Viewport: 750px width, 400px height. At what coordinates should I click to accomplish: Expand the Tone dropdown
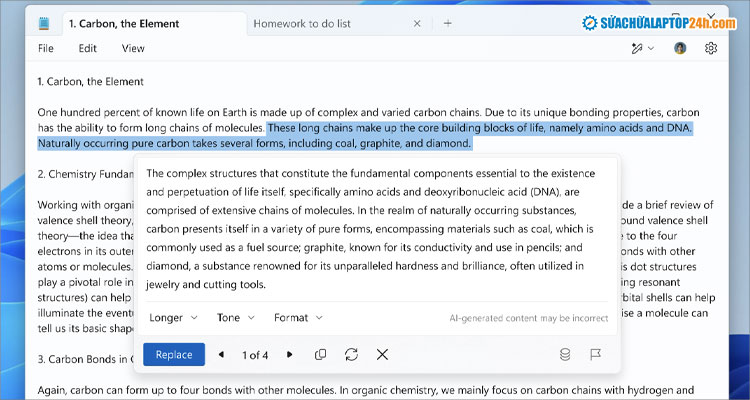click(x=236, y=317)
